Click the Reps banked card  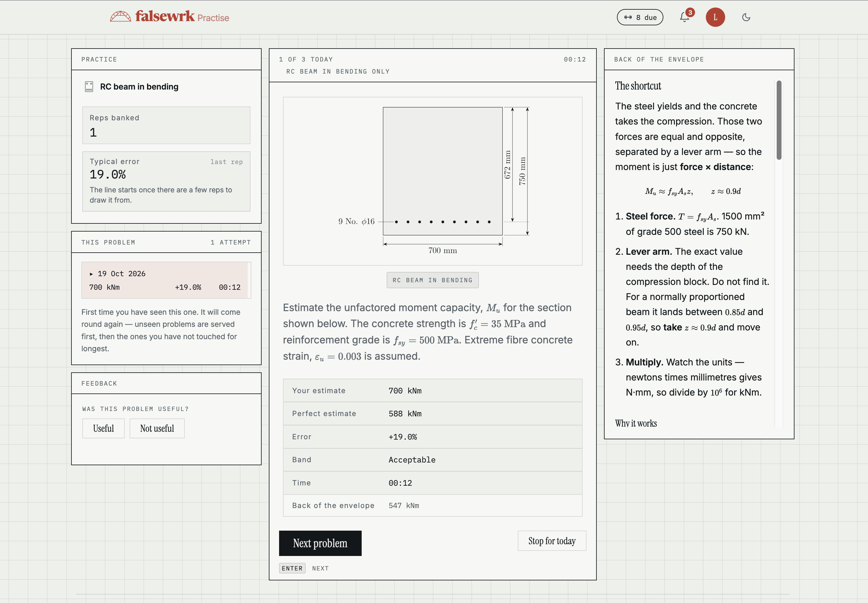166,125
